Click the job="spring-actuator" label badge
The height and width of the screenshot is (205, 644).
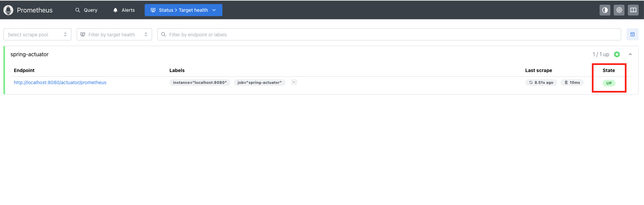click(260, 82)
